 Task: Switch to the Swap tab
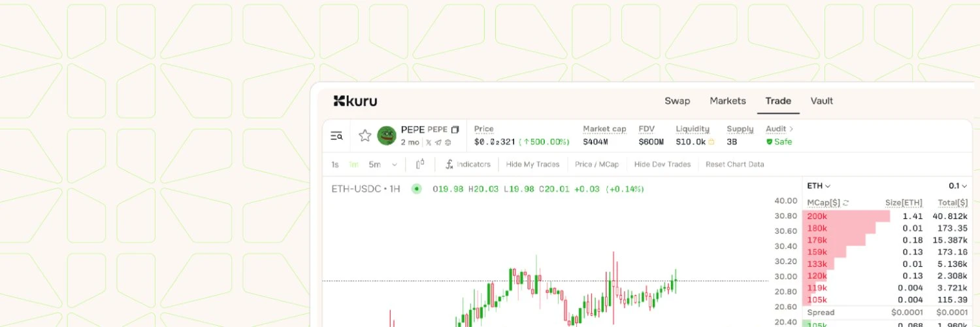click(677, 101)
